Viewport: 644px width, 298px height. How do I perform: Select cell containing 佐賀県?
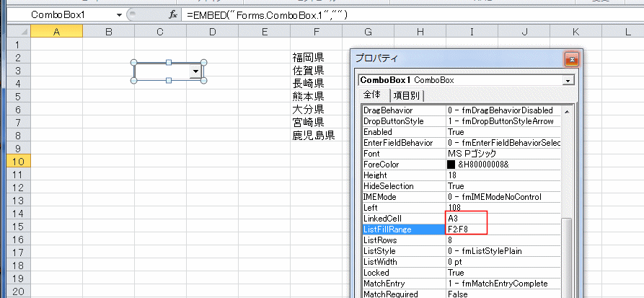pyautogui.click(x=316, y=70)
